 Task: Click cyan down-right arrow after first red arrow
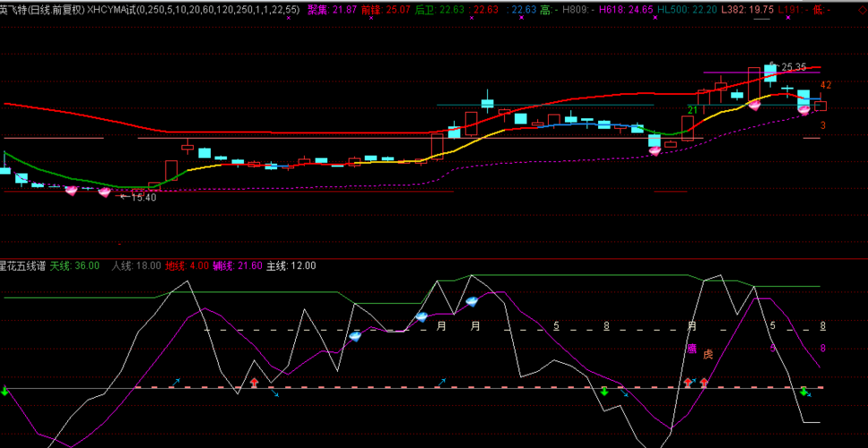click(x=275, y=392)
